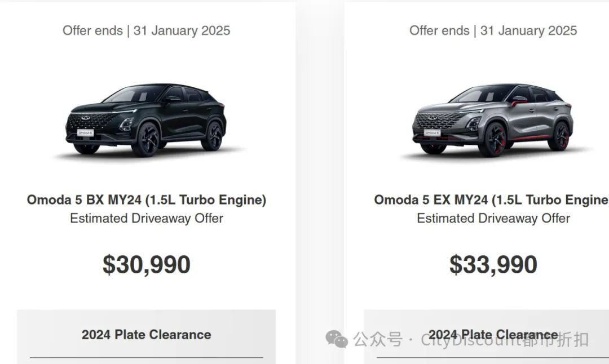Click the offer end date above the grey car
609x364 pixels.
tap(493, 30)
